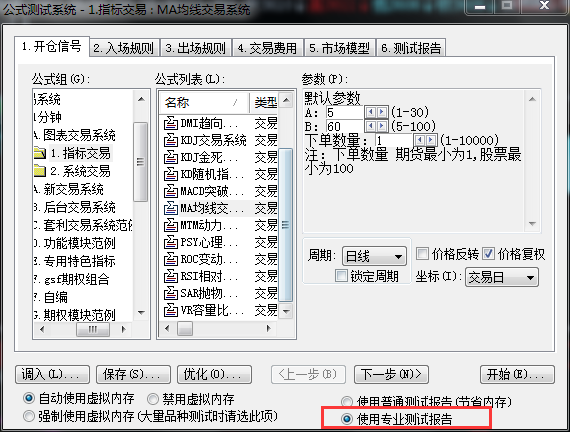Decrease 下单数量 with left arrow
This screenshot has height=432, width=570.
tap(420, 140)
